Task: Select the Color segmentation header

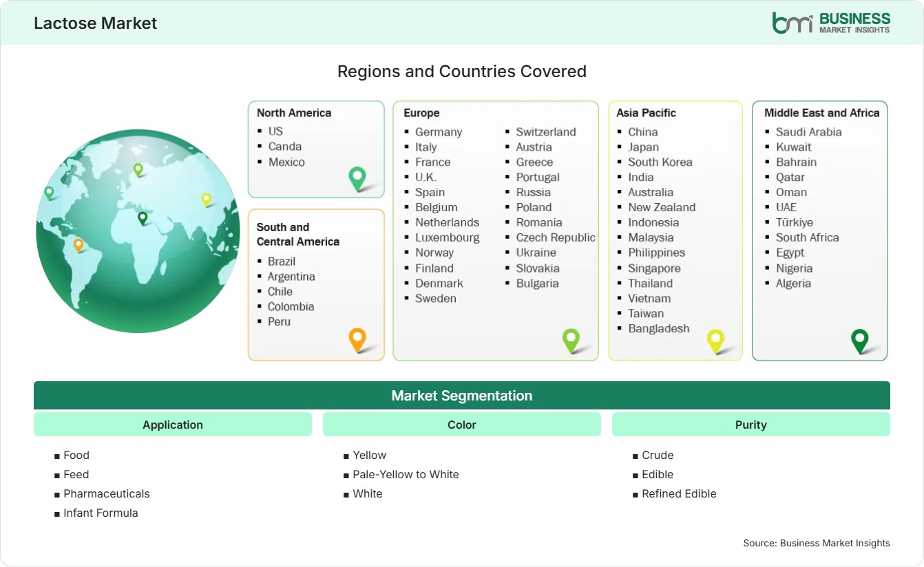Action: pos(462,425)
